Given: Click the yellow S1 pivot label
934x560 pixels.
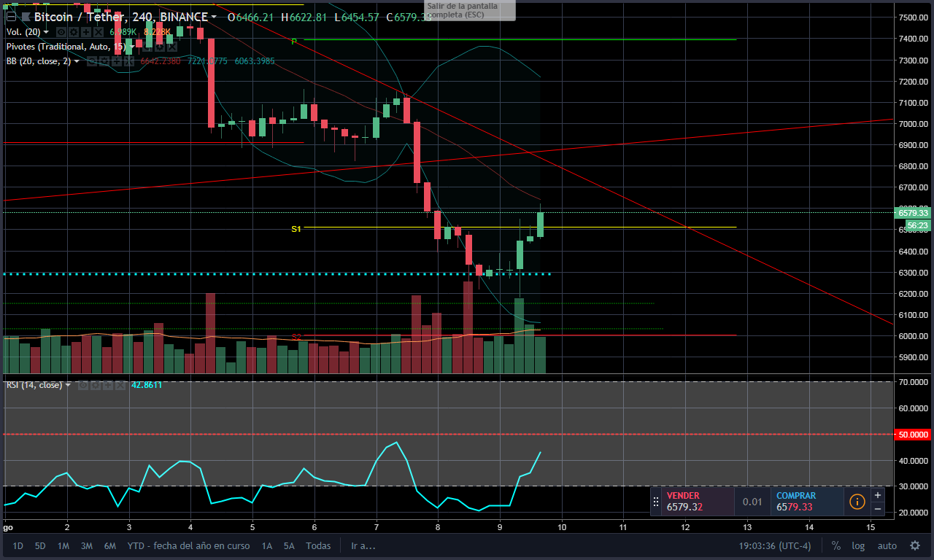Looking at the screenshot, I should tap(296, 229).
